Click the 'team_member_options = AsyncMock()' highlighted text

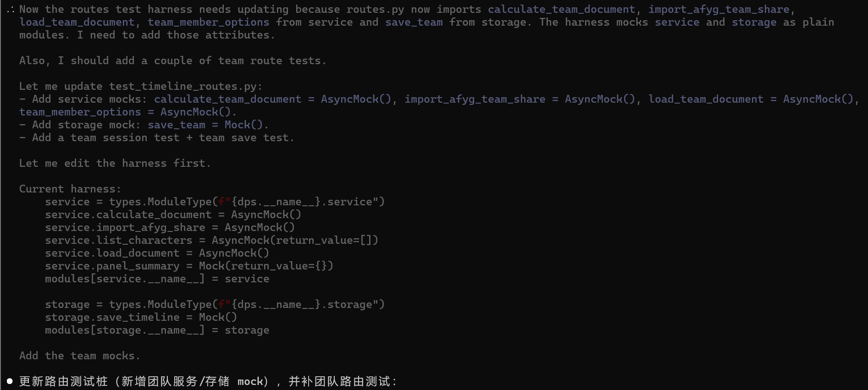point(125,112)
